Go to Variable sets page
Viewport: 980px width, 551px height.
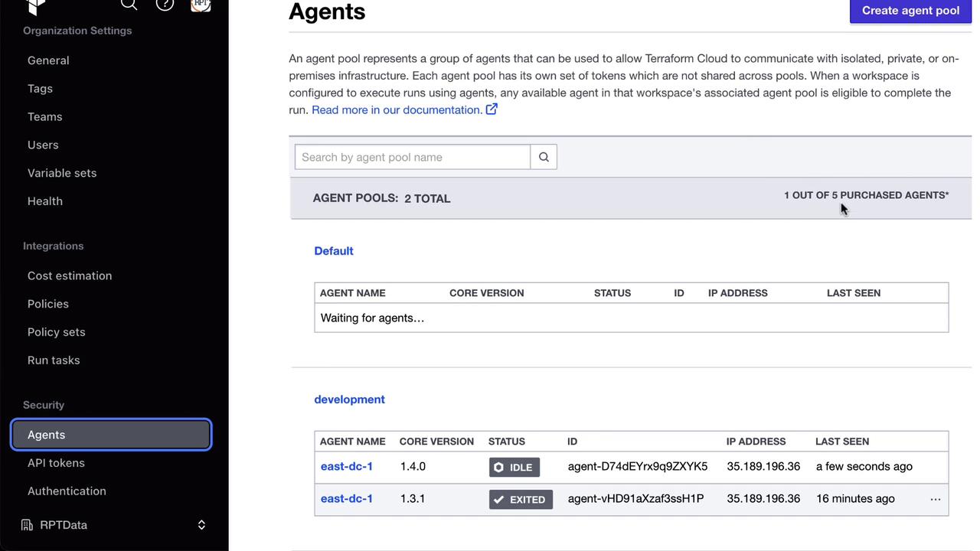click(x=62, y=173)
